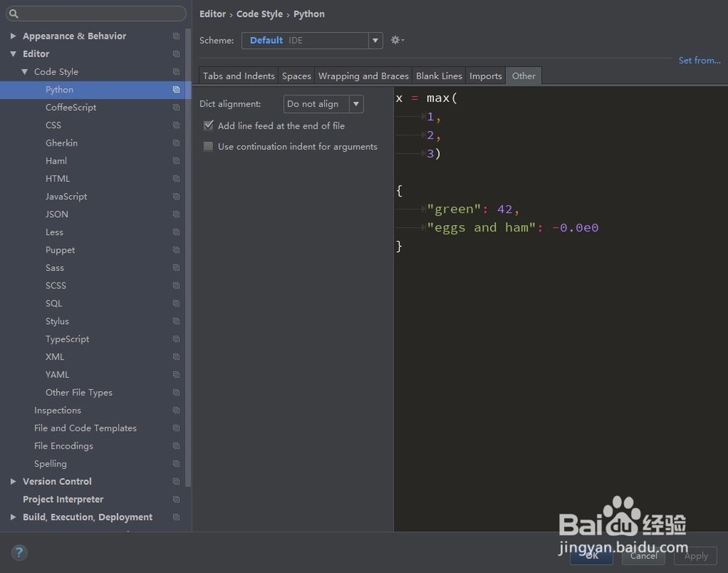Open Spelling settings page
Viewport: 728px width, 573px height.
tap(50, 463)
